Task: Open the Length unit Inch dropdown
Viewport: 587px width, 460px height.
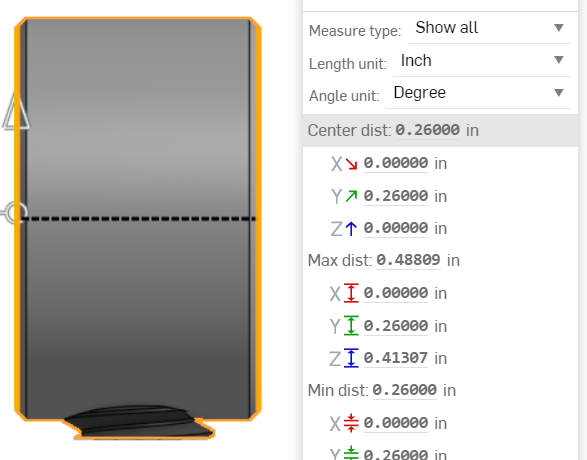Action: 482,61
